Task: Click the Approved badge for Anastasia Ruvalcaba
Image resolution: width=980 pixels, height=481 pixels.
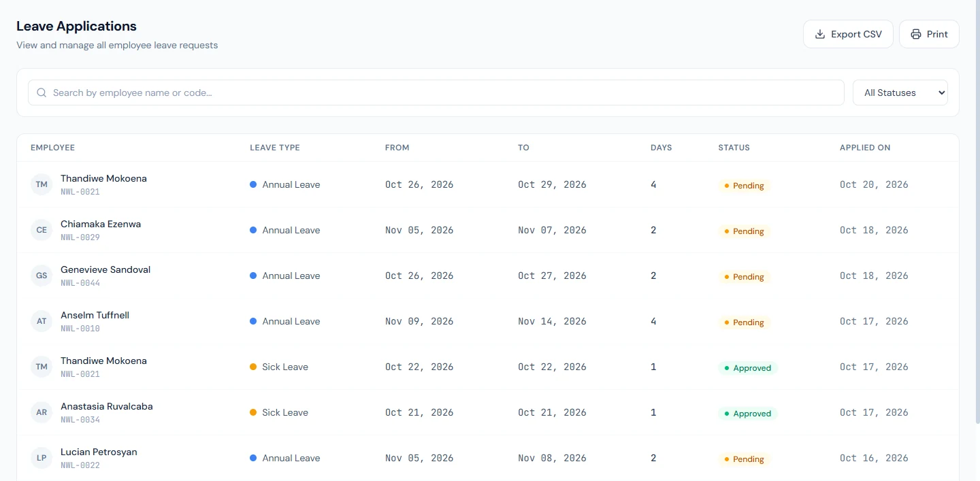Action: (x=747, y=414)
